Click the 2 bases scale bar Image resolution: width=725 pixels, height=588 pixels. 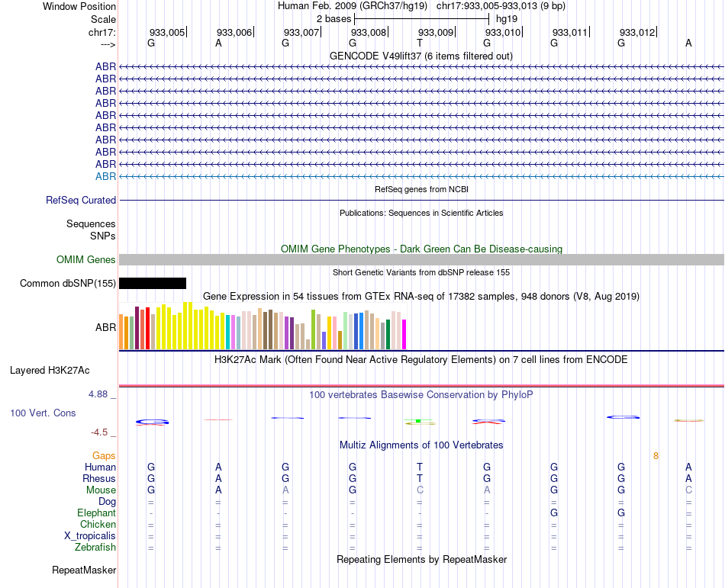pos(422,19)
